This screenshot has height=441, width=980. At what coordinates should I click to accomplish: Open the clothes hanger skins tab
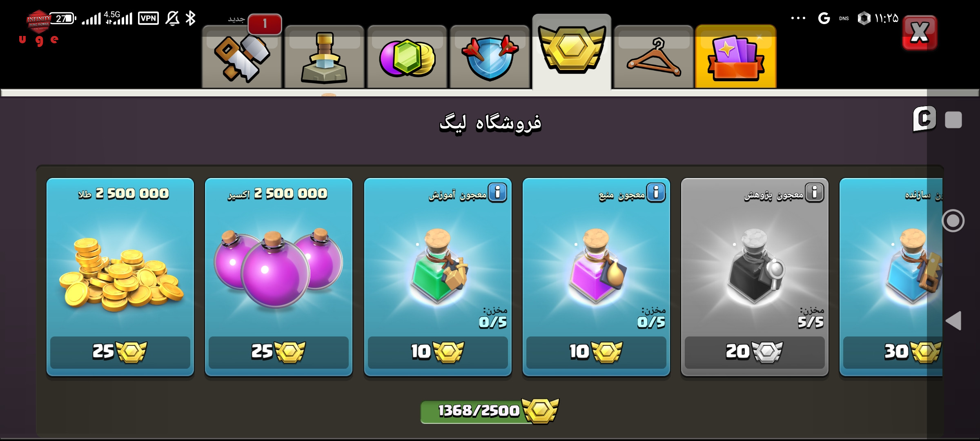pos(653,57)
